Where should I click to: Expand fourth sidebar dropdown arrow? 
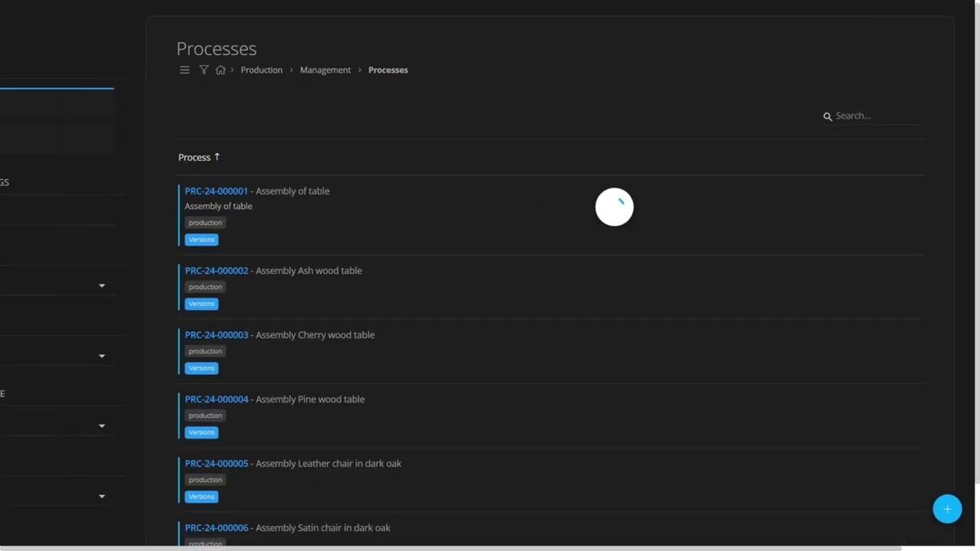(102, 497)
